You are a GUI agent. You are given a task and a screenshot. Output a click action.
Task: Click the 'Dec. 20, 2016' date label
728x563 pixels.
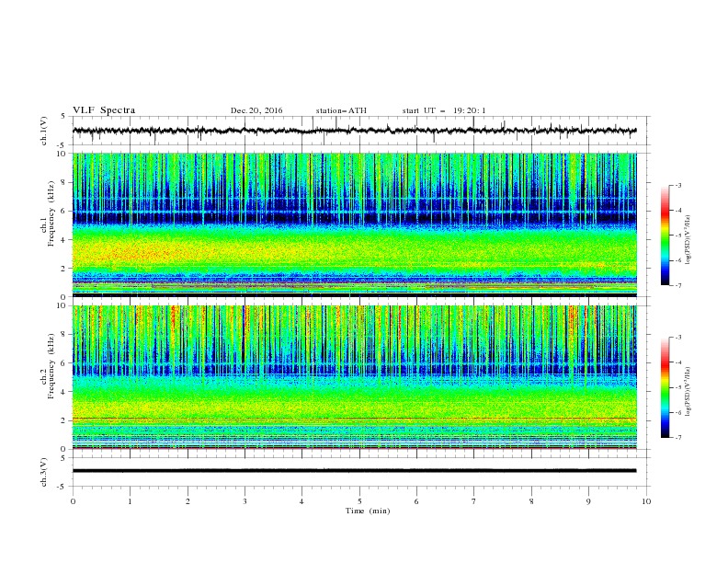256,110
